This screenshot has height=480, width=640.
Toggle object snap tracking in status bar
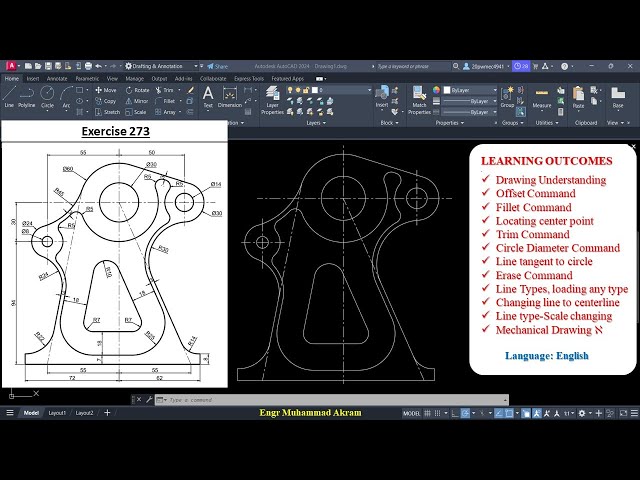(x=498, y=413)
